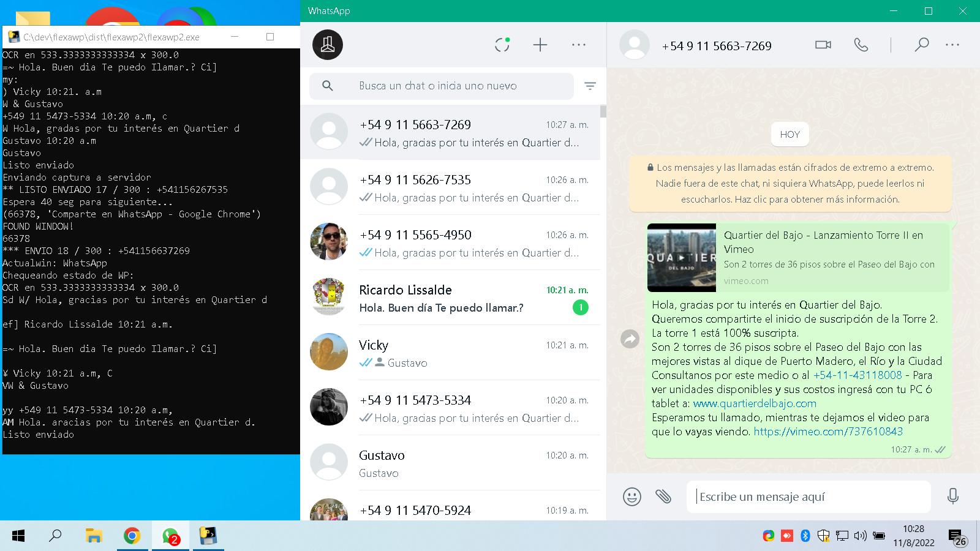The height and width of the screenshot is (551, 980).
Task: Click the profile photo of +54 9 11 5565-4950
Action: tap(329, 242)
